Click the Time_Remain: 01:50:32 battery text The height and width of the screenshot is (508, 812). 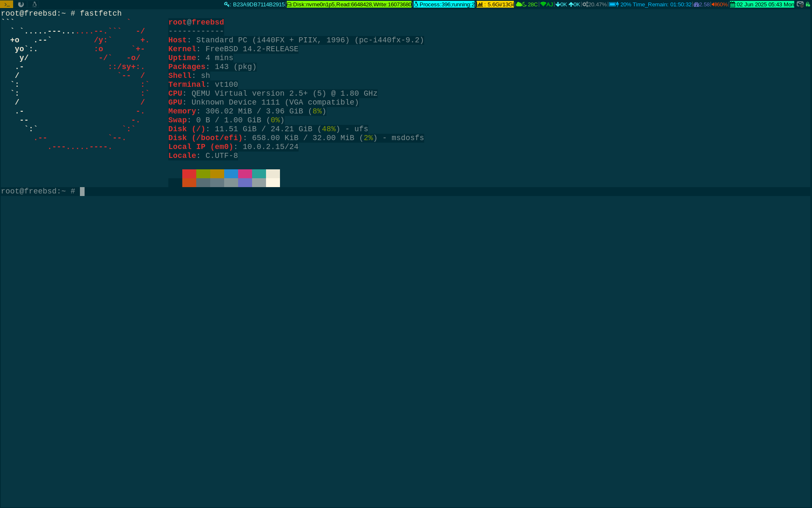662,4
